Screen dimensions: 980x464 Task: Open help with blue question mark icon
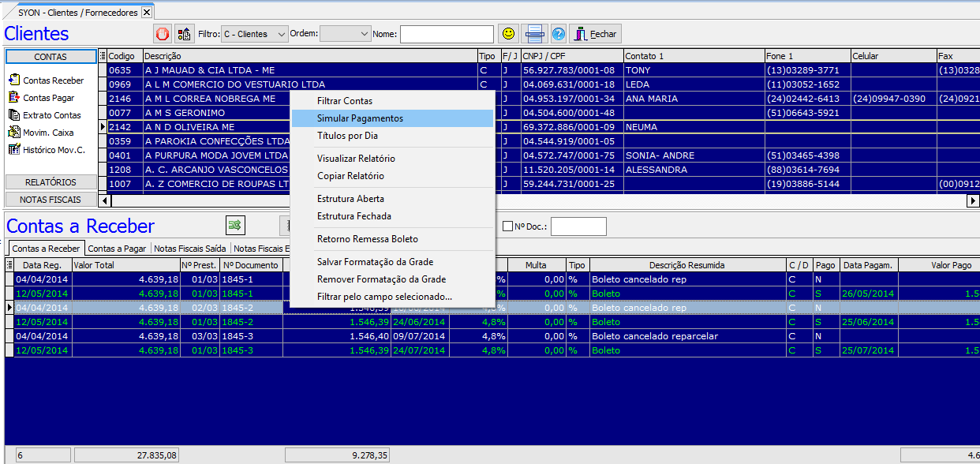[x=558, y=34]
